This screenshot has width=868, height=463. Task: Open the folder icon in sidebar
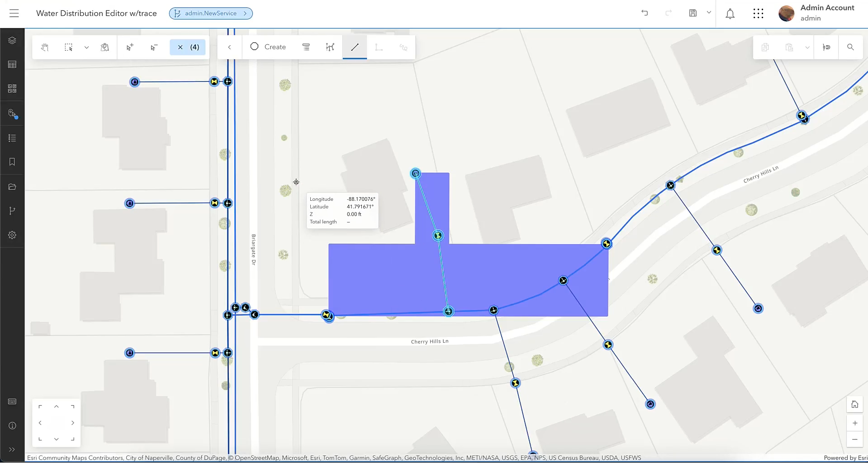click(12, 187)
